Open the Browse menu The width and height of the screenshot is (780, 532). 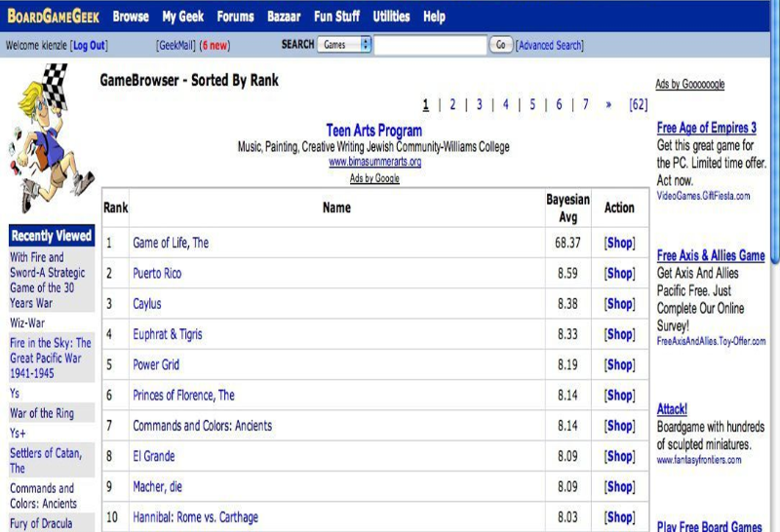pyautogui.click(x=131, y=17)
